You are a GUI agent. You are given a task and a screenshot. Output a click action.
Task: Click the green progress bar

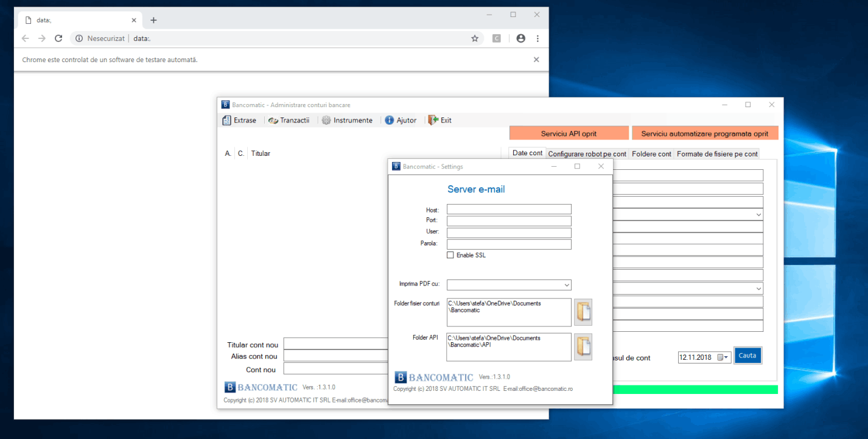[695, 390]
